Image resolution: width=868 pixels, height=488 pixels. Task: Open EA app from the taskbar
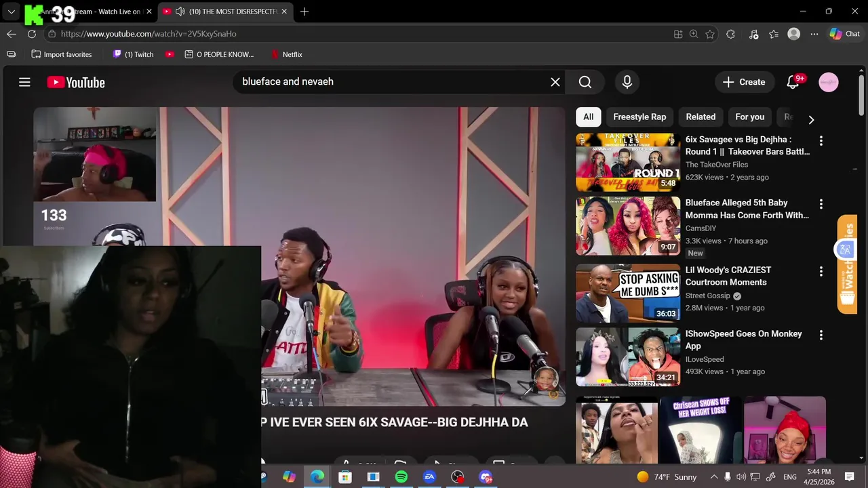429,477
